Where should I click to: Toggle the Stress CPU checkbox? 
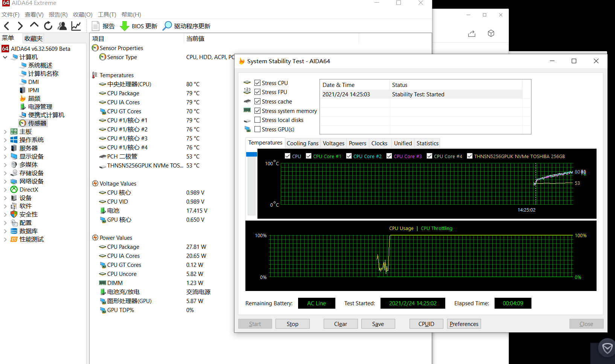257,83
